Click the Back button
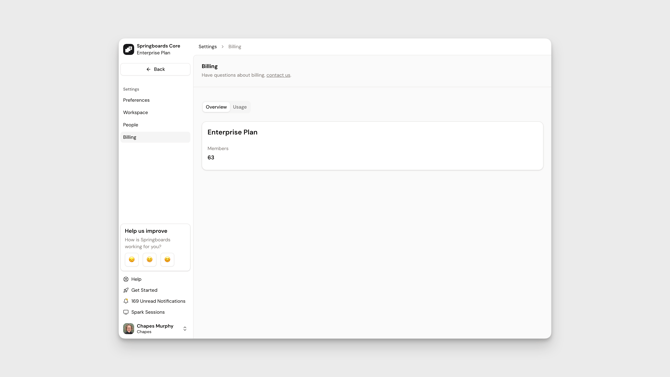This screenshot has width=670, height=377. click(x=156, y=69)
